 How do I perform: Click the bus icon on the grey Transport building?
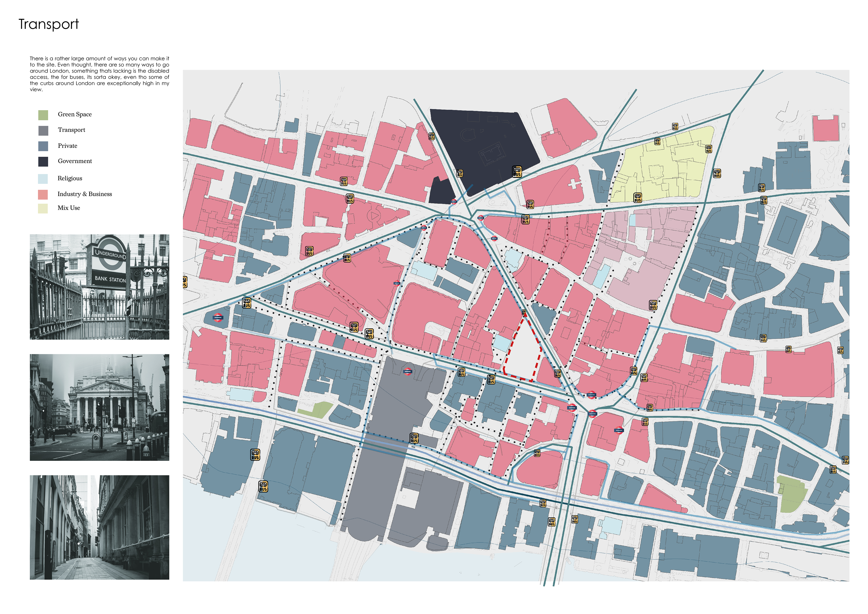(x=414, y=438)
